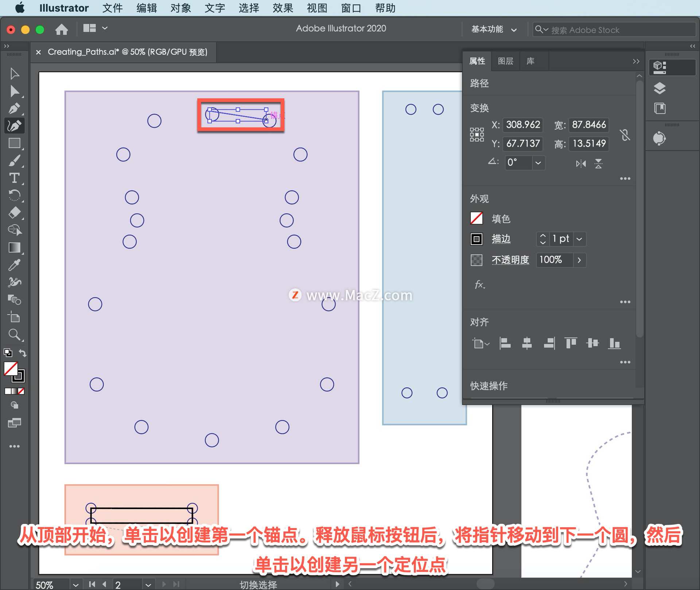
Task: Select the Eyedropper tool
Action: (15, 265)
